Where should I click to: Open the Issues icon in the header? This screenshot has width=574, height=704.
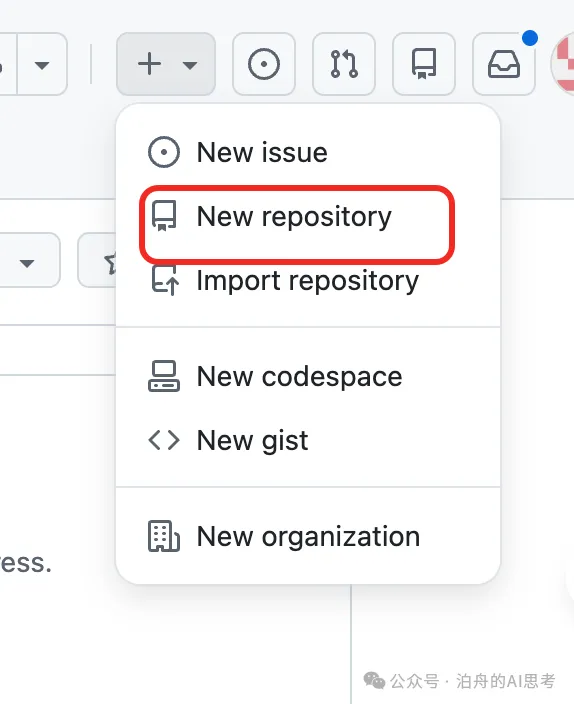(264, 64)
